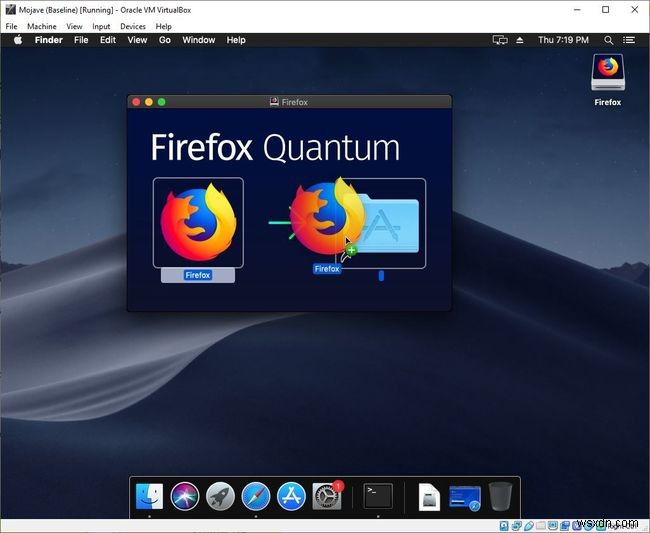
Task: Open the screenshot stack in Dock
Action: [465, 498]
